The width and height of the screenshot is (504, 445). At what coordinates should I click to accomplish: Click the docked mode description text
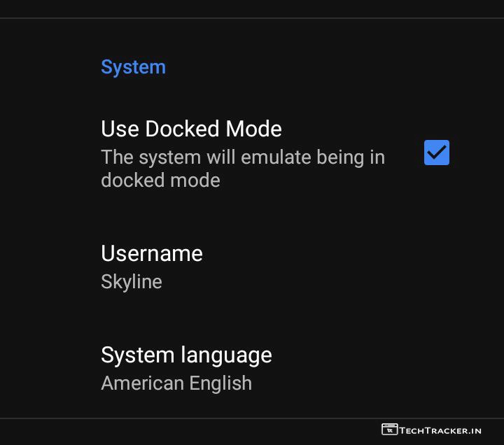click(242, 169)
